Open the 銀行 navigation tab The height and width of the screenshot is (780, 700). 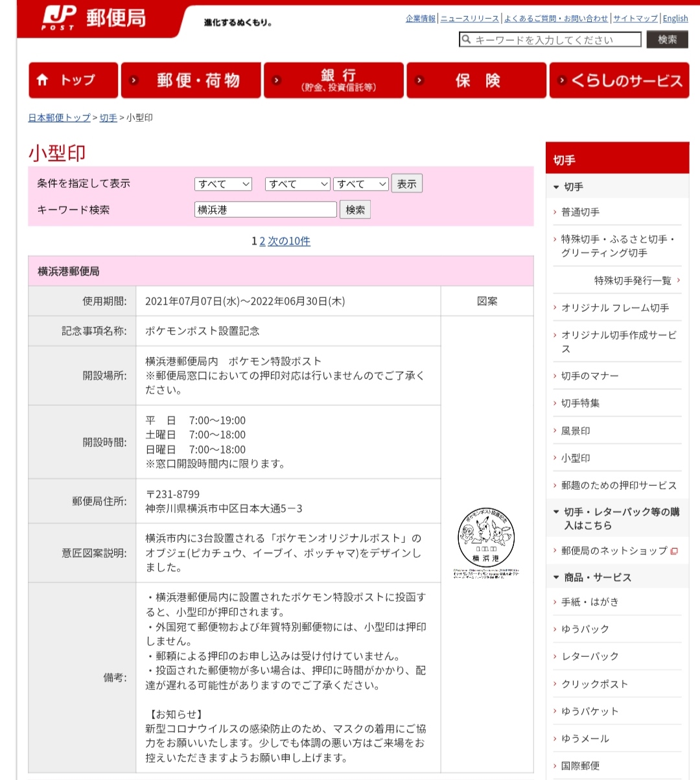334,80
